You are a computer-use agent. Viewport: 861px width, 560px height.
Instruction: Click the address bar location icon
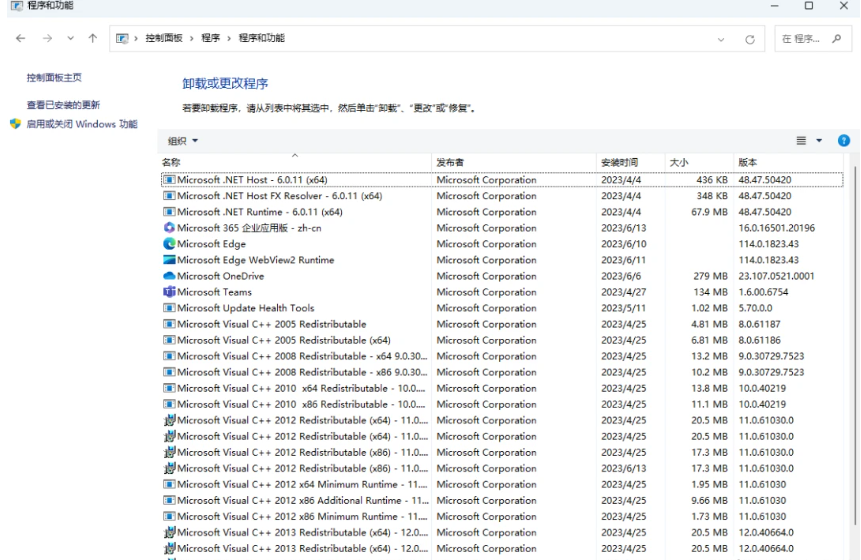point(122,38)
